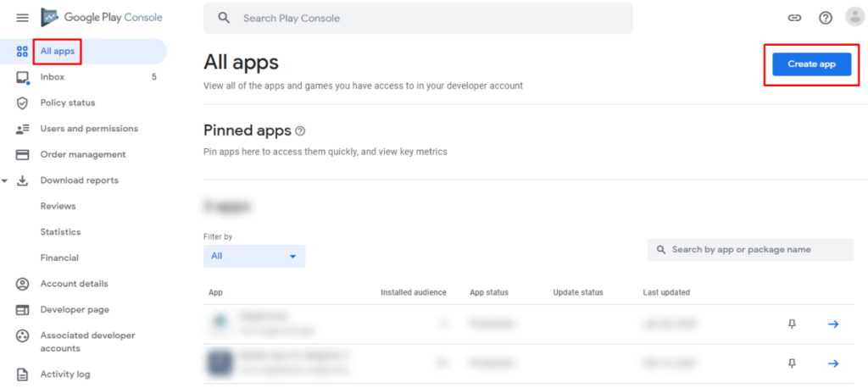
Task: Click the Google Play Console logo
Action: tap(102, 18)
